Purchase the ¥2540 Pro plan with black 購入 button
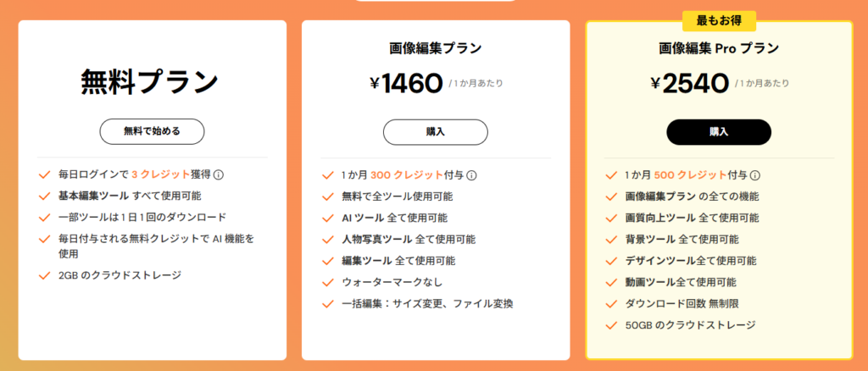Image resolution: width=868 pixels, height=371 pixels. pos(719,132)
